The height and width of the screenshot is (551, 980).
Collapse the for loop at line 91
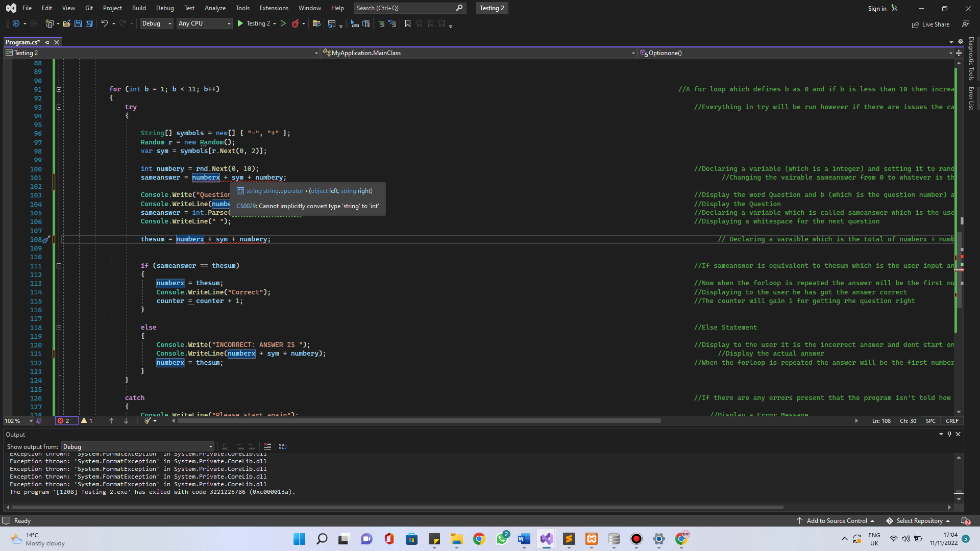pos(59,89)
